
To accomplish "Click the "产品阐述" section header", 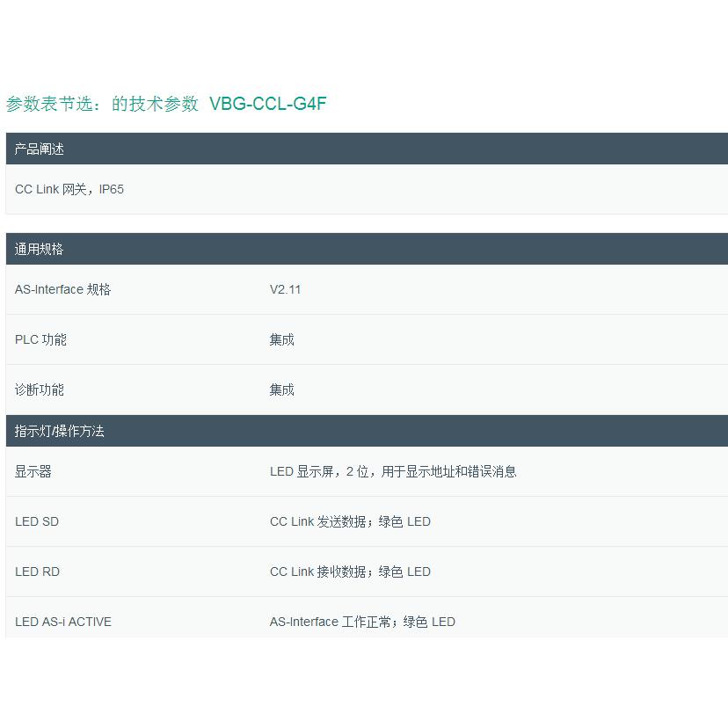I will [x=367, y=149].
